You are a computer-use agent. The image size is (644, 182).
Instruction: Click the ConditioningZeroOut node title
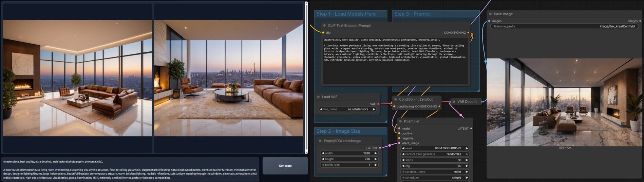[x=416, y=99]
